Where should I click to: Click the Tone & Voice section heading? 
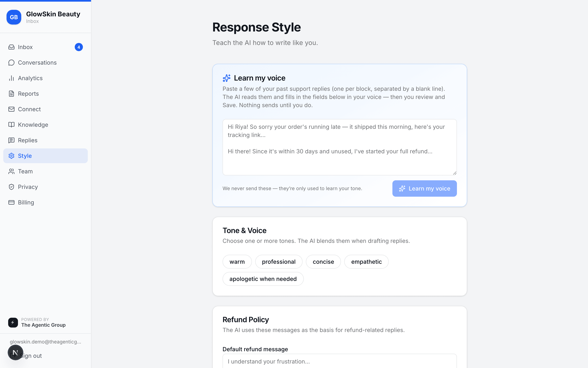click(x=244, y=230)
